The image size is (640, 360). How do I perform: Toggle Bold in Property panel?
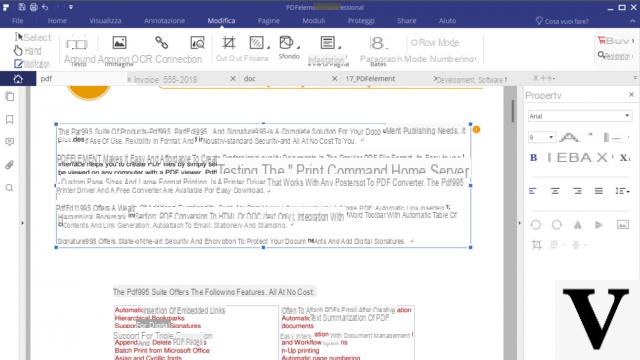pos(533,158)
